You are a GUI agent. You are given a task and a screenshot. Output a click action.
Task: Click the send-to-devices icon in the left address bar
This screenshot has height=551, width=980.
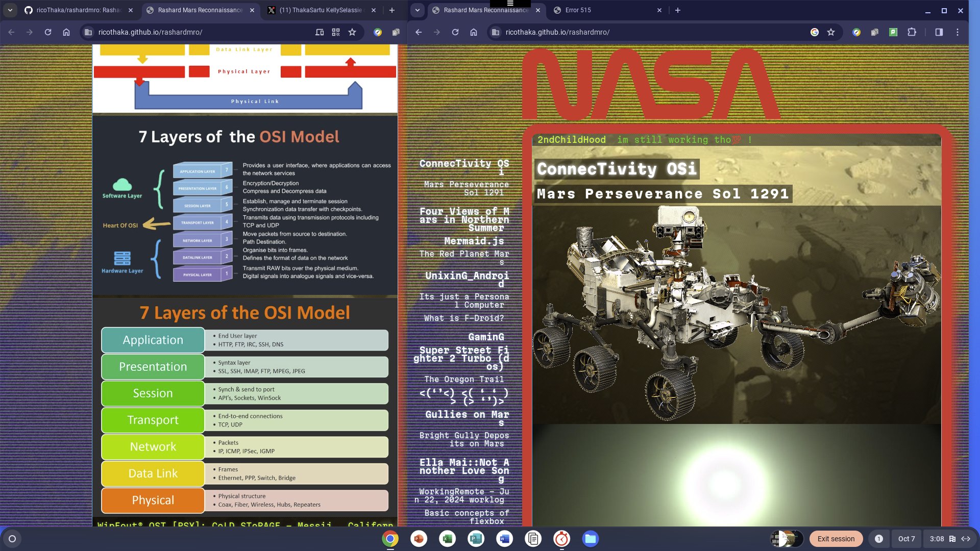coord(320,32)
